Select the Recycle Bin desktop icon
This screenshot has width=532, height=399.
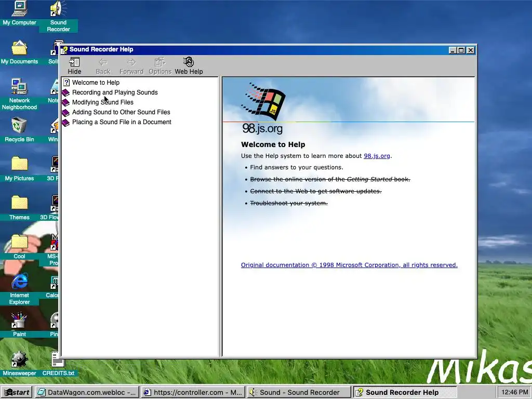[19, 129]
